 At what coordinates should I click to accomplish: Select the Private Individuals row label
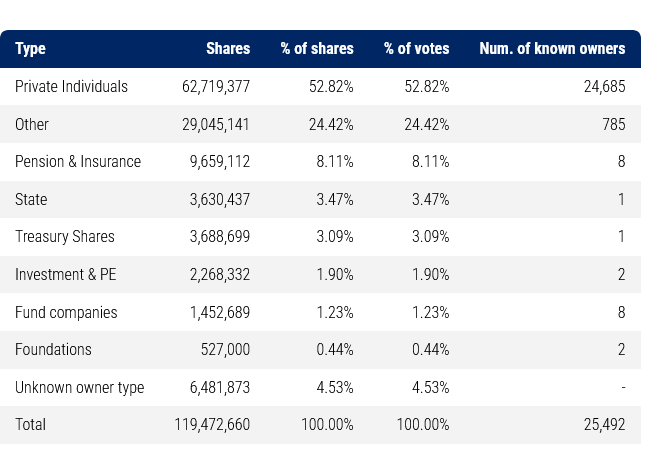pyautogui.click(x=71, y=87)
